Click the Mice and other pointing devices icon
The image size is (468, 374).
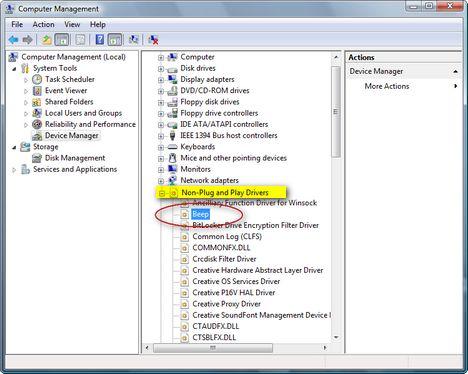(172, 158)
